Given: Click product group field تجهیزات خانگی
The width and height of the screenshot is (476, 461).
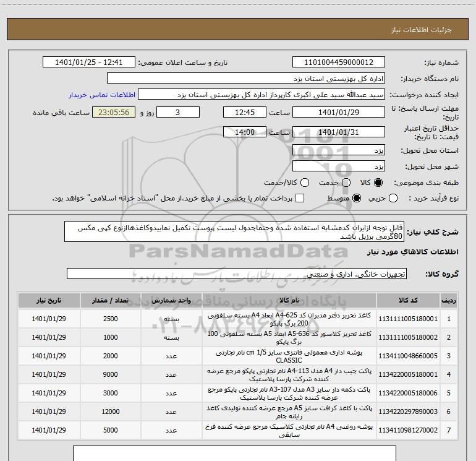Looking at the screenshot, I should pyautogui.click(x=237, y=274).
